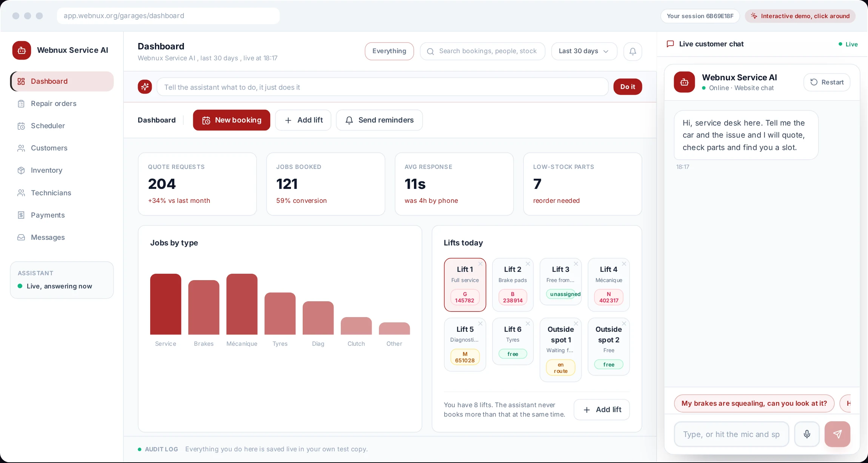Image resolution: width=868 pixels, height=463 pixels.
Task: Click the session 6B69E18F pill
Action: (700, 16)
